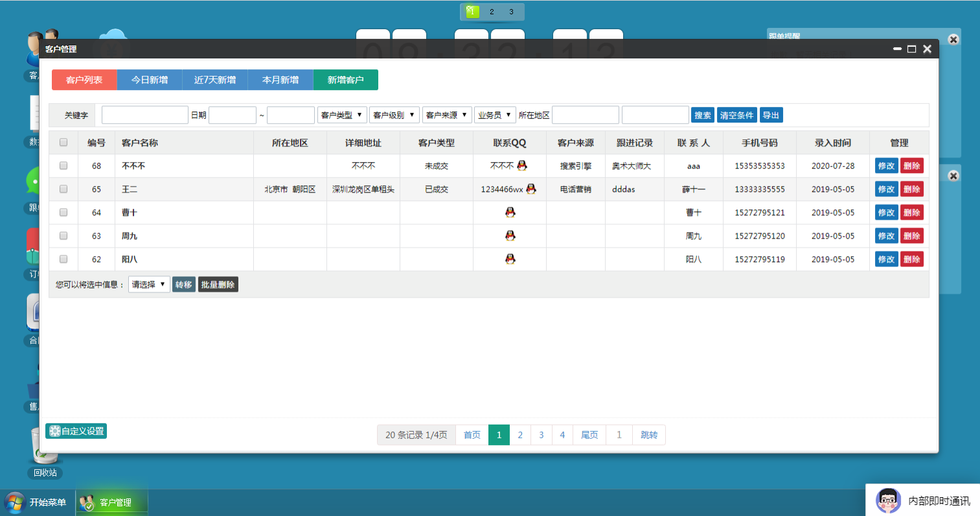The width and height of the screenshot is (980, 516).
Task: Select the checkbox in row 王二
Action: coord(63,189)
